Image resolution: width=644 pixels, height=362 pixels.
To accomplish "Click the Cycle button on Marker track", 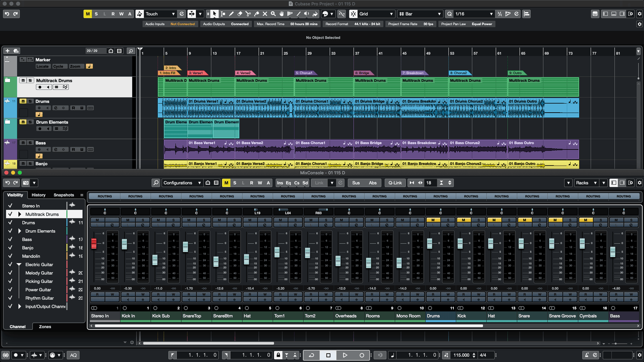I will (58, 67).
